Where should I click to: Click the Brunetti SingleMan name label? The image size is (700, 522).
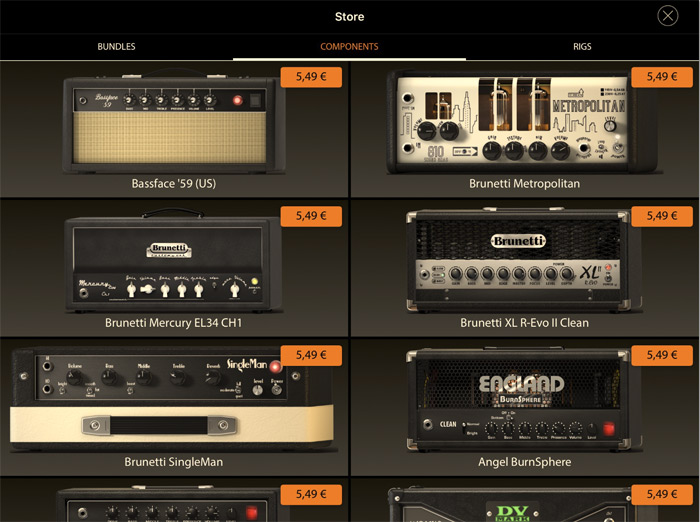(174, 462)
